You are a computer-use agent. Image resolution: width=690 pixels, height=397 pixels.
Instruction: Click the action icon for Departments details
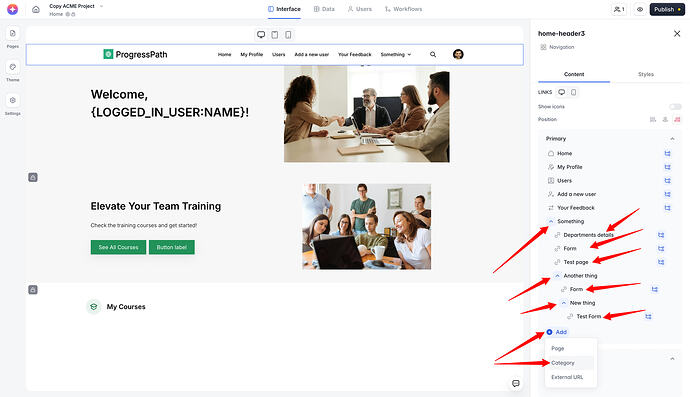tap(661, 235)
